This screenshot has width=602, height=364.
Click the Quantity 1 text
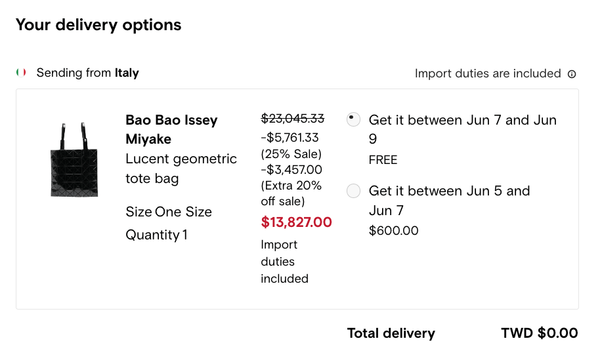click(156, 235)
